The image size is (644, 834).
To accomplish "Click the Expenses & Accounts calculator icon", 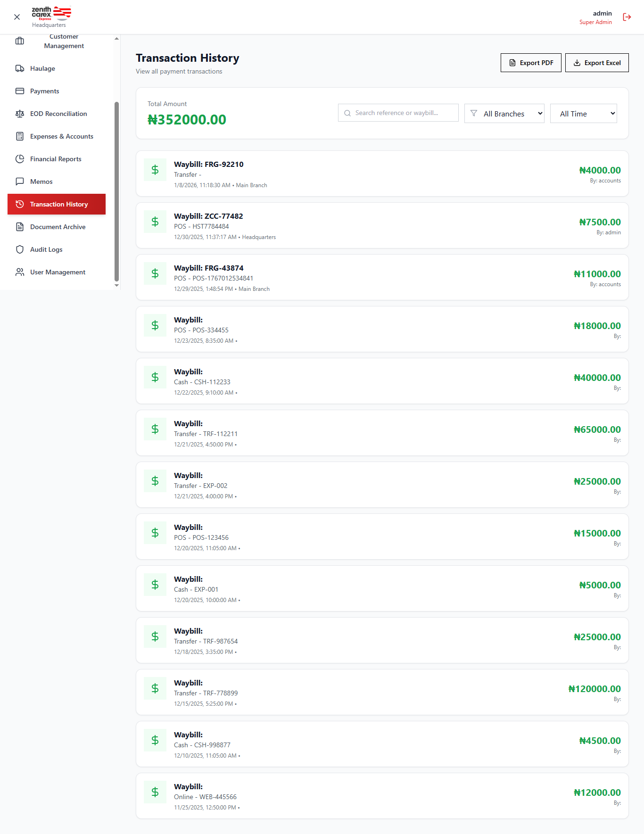I will pos(20,136).
